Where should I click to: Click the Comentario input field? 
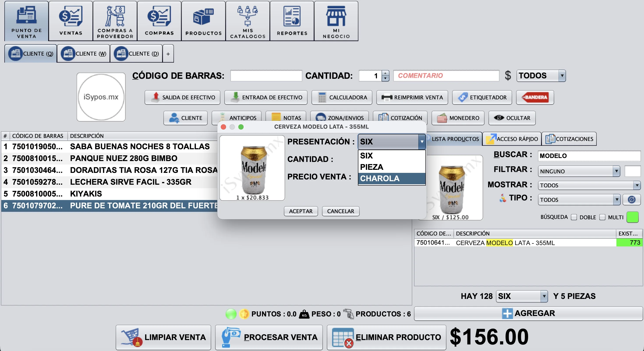446,76
